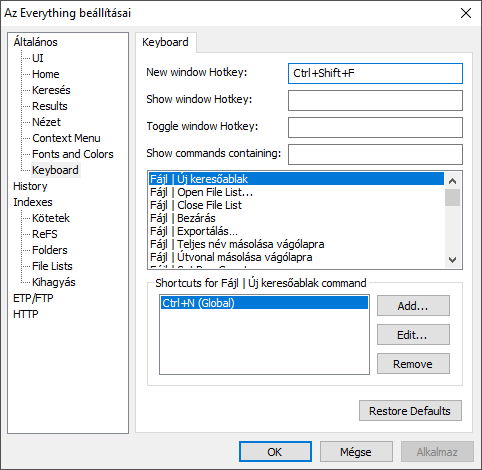Open Folders under Indexes
Viewport: 482px width, 470px height.
50,250
